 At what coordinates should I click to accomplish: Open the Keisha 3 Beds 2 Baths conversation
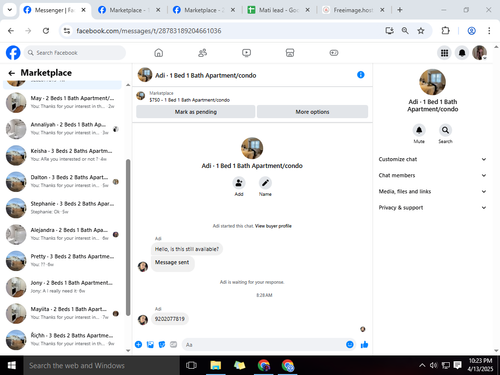(x=62, y=155)
